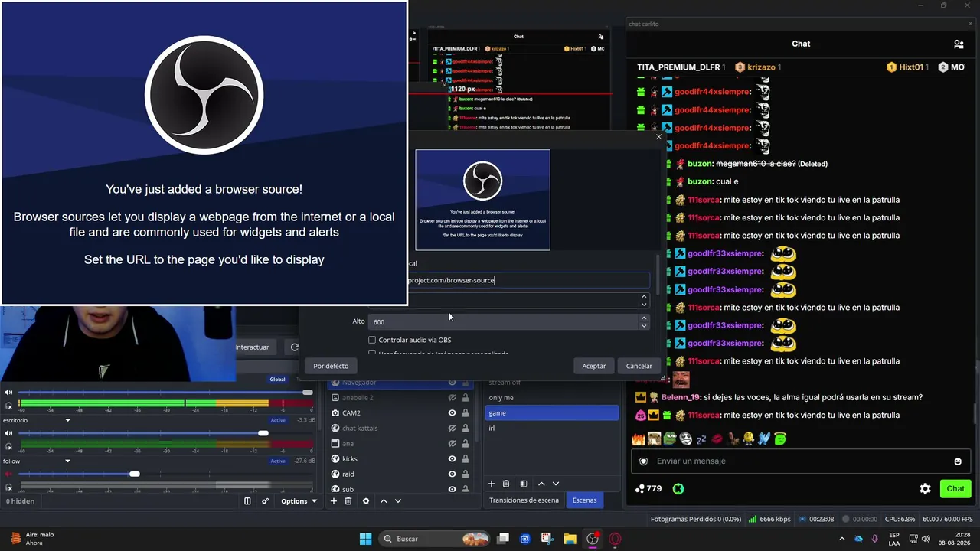Move the selected scene down
The image size is (980, 551).
(556, 484)
